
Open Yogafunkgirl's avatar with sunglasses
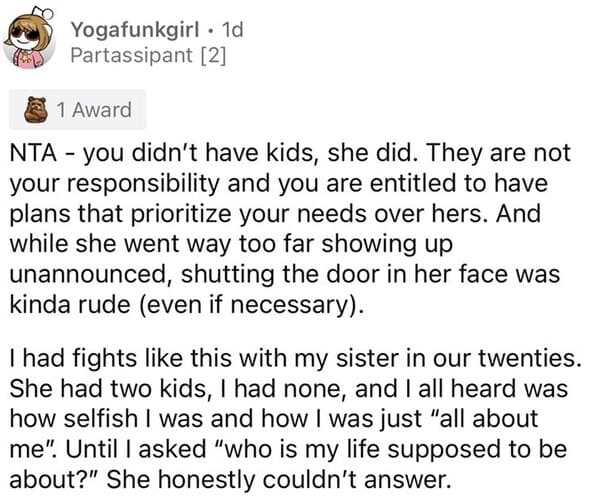point(29,40)
